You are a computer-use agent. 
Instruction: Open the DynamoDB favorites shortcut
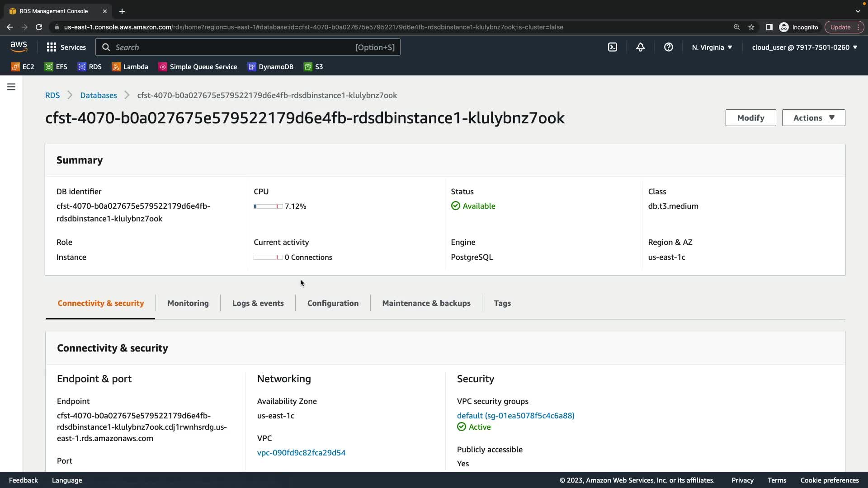tap(270, 67)
